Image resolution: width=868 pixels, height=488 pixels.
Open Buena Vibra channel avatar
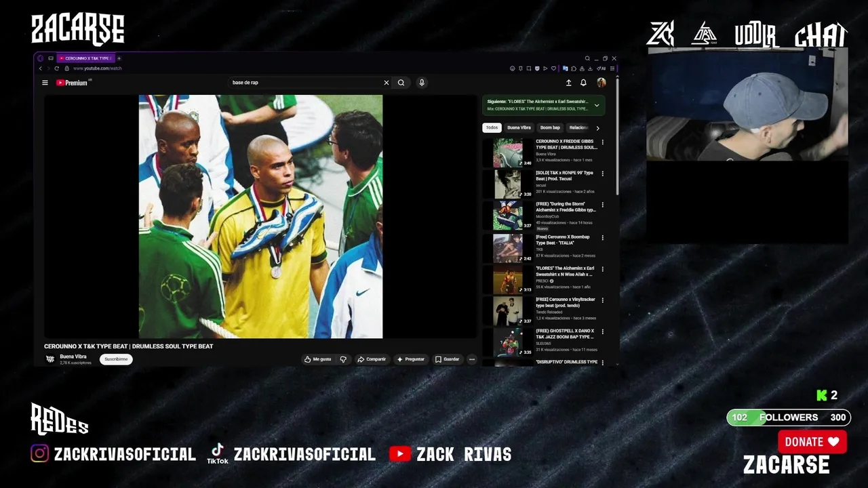[50, 359]
